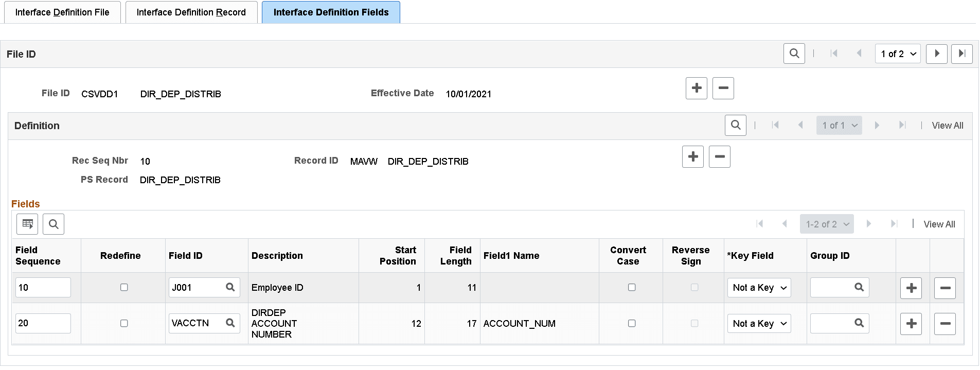Switch to Interface Definition File tab

62,12
